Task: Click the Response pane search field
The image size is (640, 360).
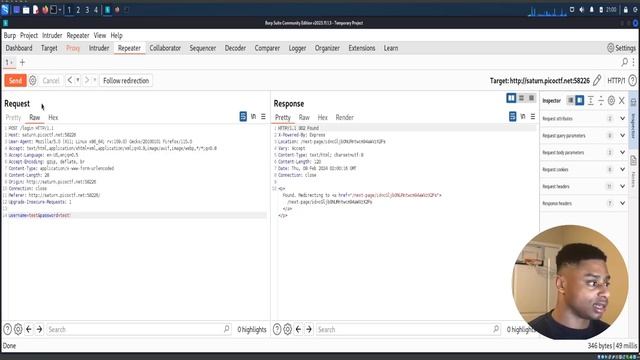Action: click(x=408, y=329)
